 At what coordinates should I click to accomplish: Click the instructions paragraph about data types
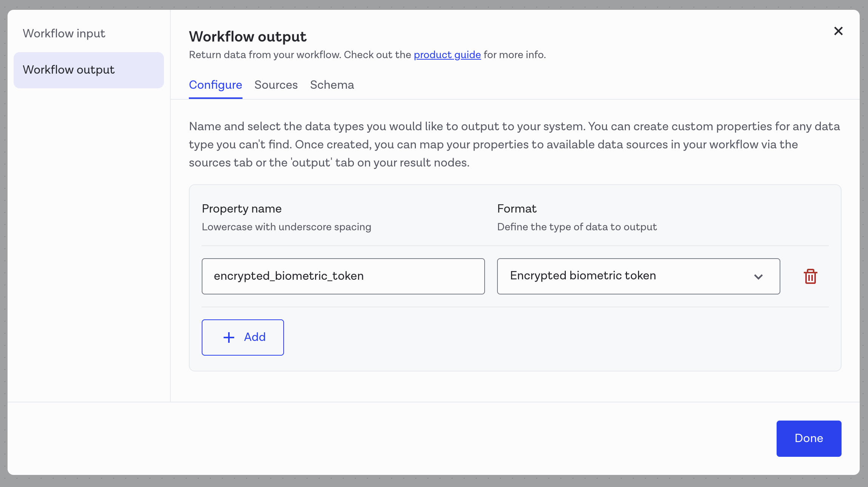coord(514,145)
